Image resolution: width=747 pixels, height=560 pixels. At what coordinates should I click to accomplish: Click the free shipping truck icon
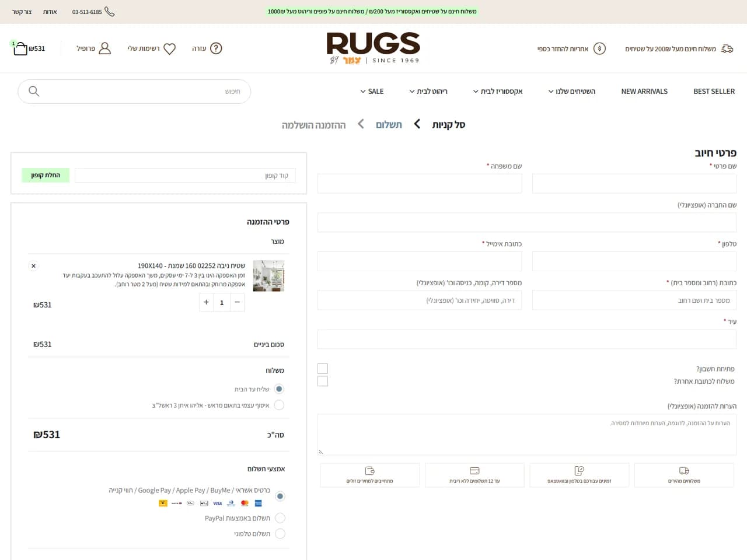coord(727,48)
